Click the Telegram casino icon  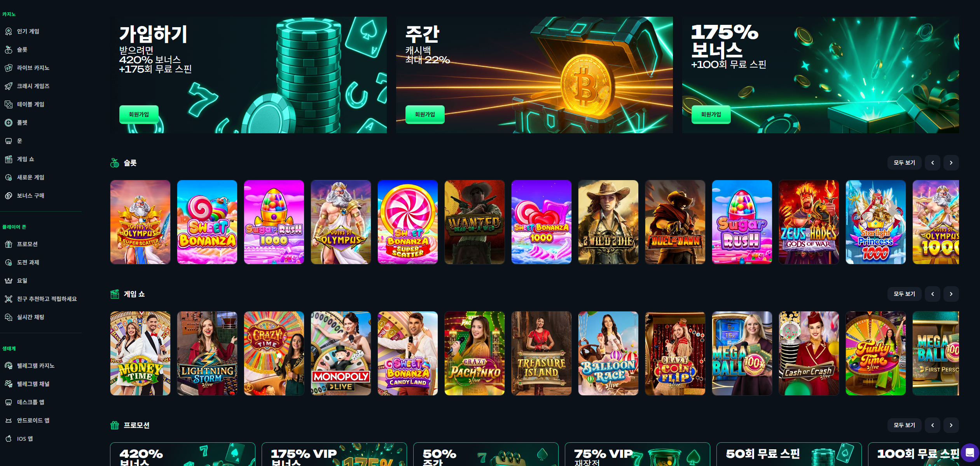(x=9, y=366)
